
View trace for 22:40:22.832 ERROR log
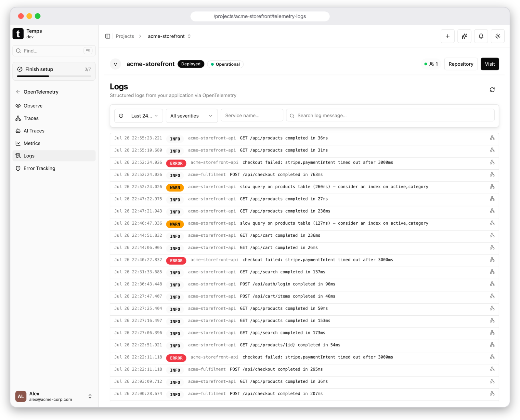click(492, 260)
